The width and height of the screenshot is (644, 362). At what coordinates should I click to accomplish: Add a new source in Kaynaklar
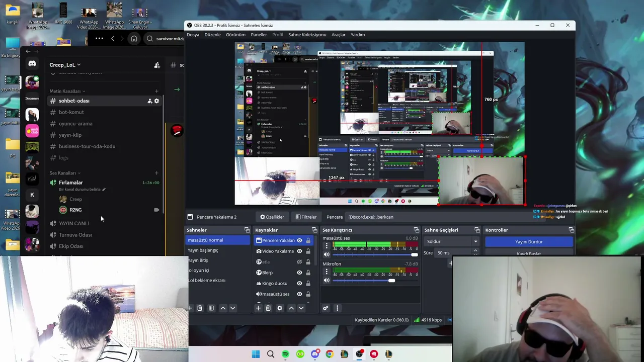[x=258, y=308]
